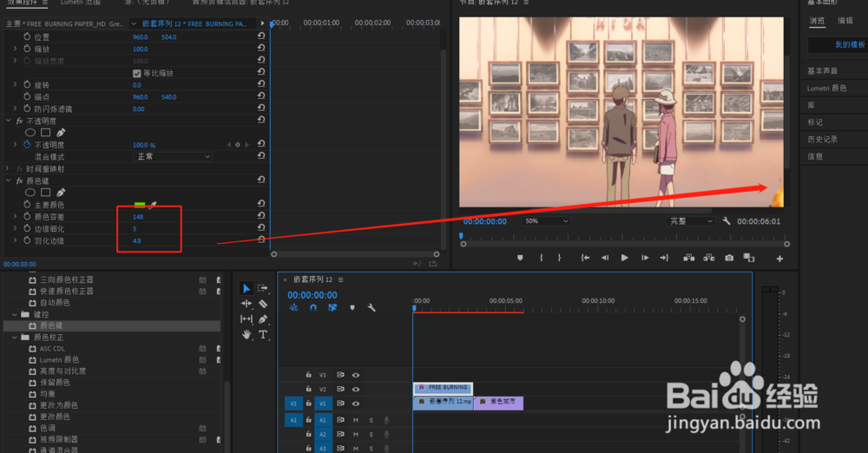Select the Track Select Forward tool
868x453 pixels.
coord(263,288)
